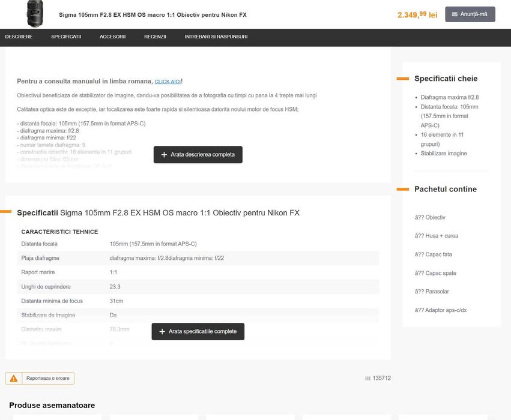Click the 2.349,99 lei price

tap(417, 14)
